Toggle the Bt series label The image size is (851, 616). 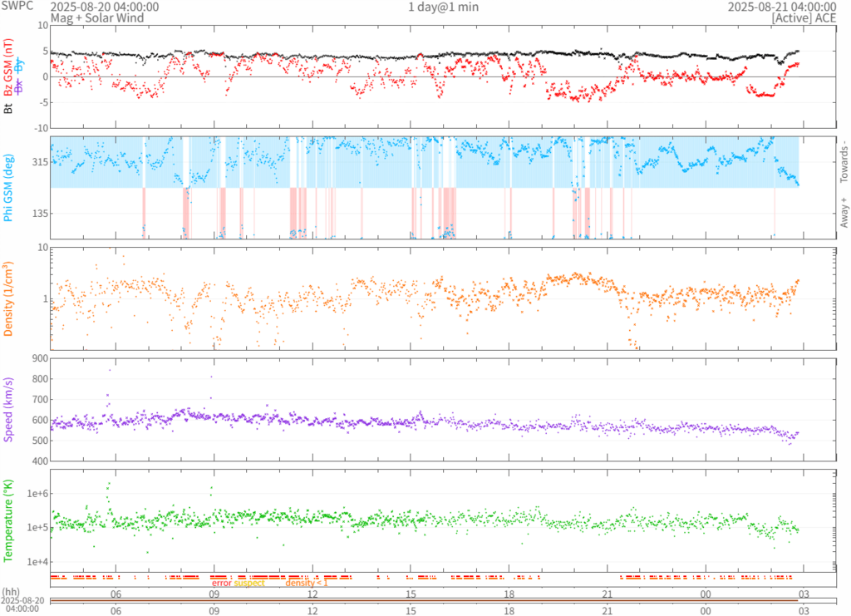pos(10,108)
